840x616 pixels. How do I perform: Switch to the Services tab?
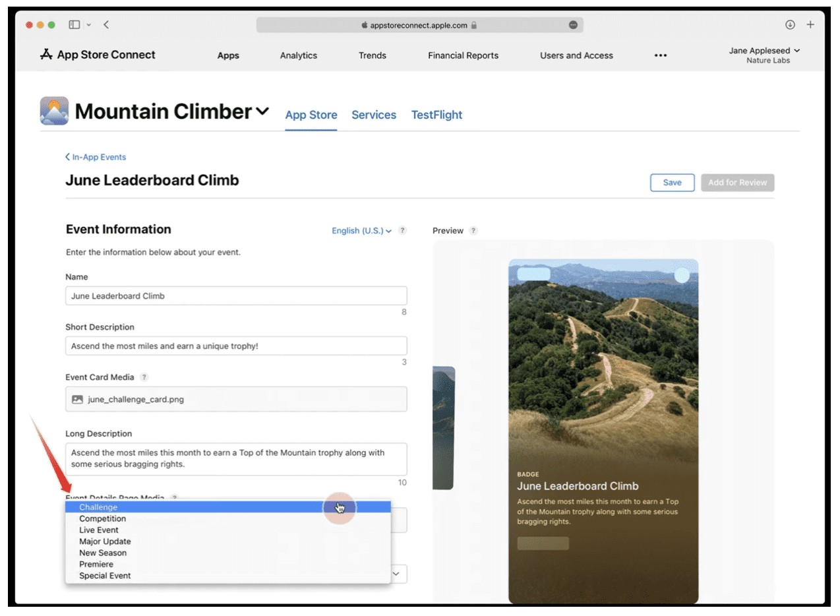374,114
